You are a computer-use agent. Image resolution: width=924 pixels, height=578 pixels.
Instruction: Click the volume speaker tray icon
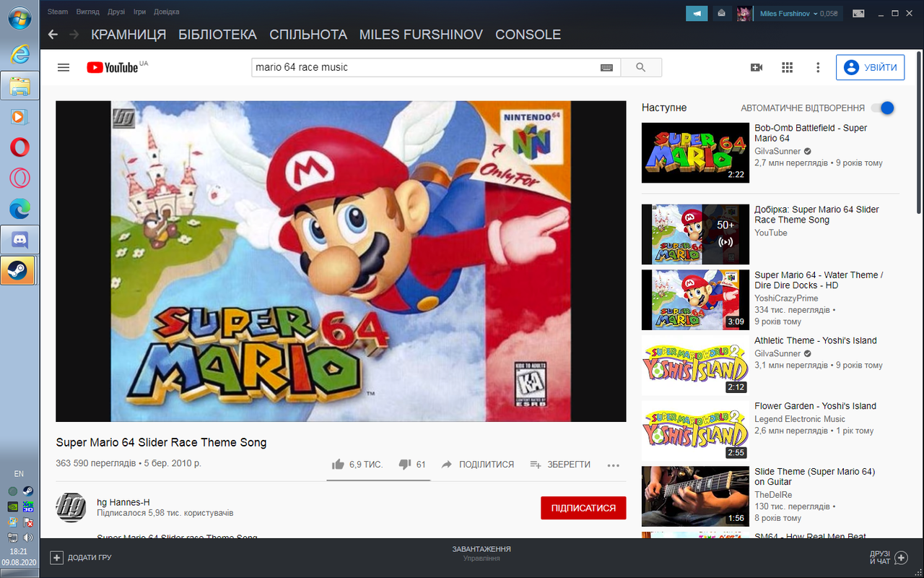click(27, 538)
